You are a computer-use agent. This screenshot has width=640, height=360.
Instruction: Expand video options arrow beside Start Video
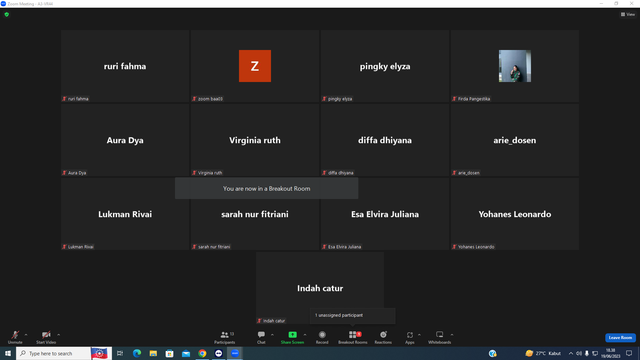coord(59,335)
